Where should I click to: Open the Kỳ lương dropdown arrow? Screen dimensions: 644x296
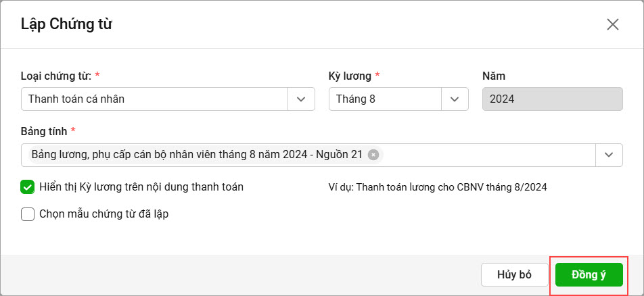455,99
